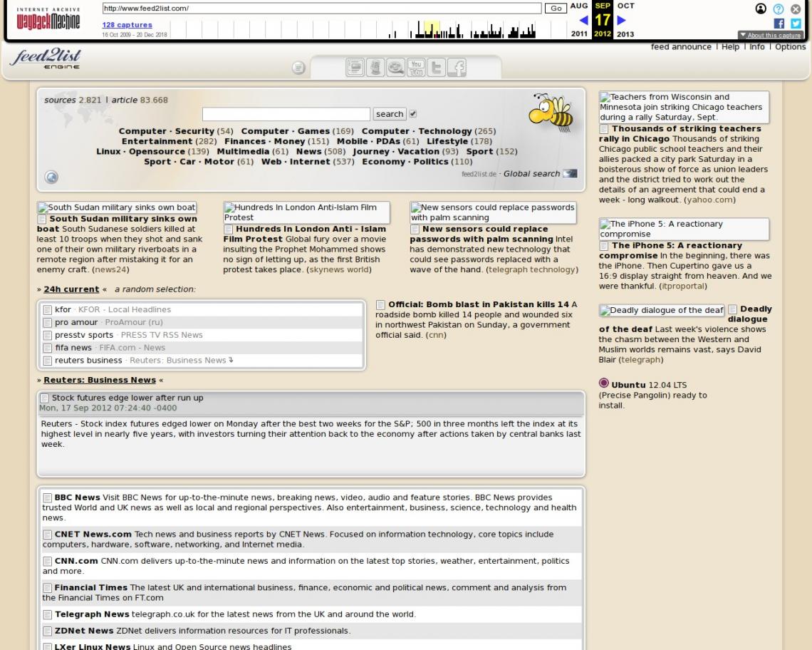The image size is (812, 650).
Task: Open the Options menu item
Action: pos(790,46)
